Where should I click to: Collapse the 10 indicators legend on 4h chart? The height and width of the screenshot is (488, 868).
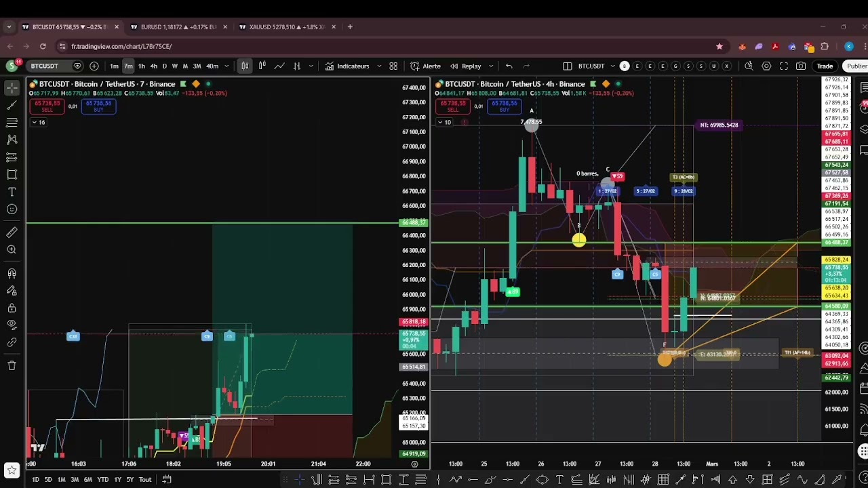click(x=444, y=122)
